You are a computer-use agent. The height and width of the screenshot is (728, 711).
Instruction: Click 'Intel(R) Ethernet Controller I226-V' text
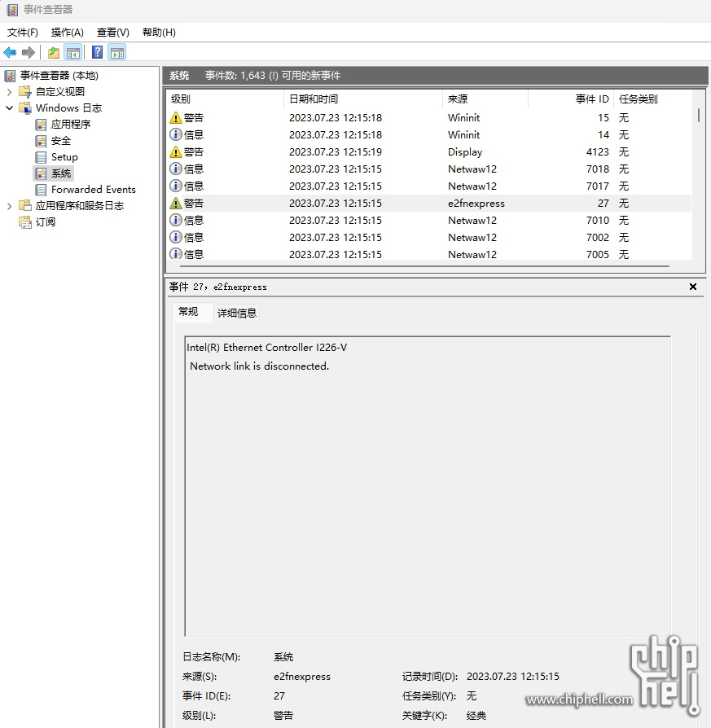(x=266, y=348)
